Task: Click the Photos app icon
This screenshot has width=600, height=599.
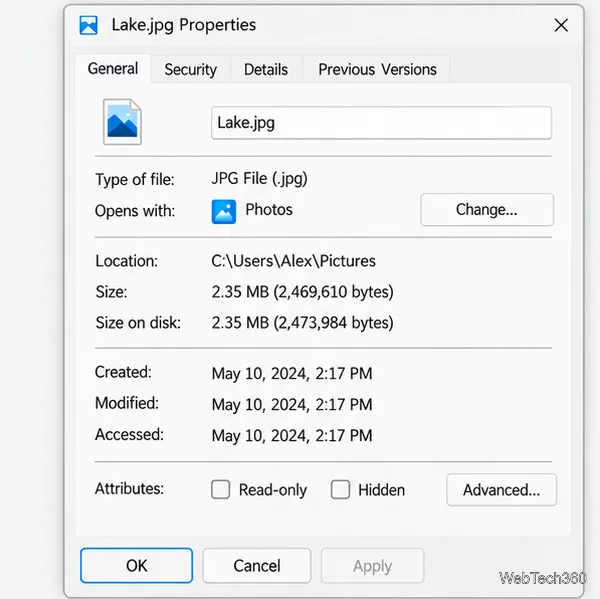Action: 224,211
